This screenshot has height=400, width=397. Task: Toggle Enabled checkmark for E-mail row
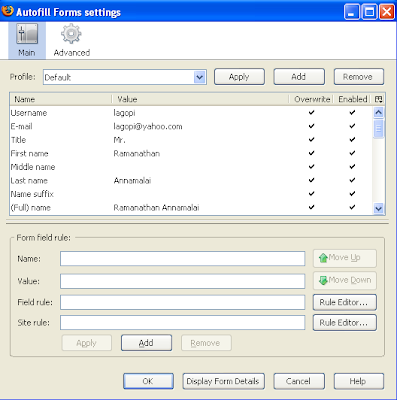pos(352,126)
